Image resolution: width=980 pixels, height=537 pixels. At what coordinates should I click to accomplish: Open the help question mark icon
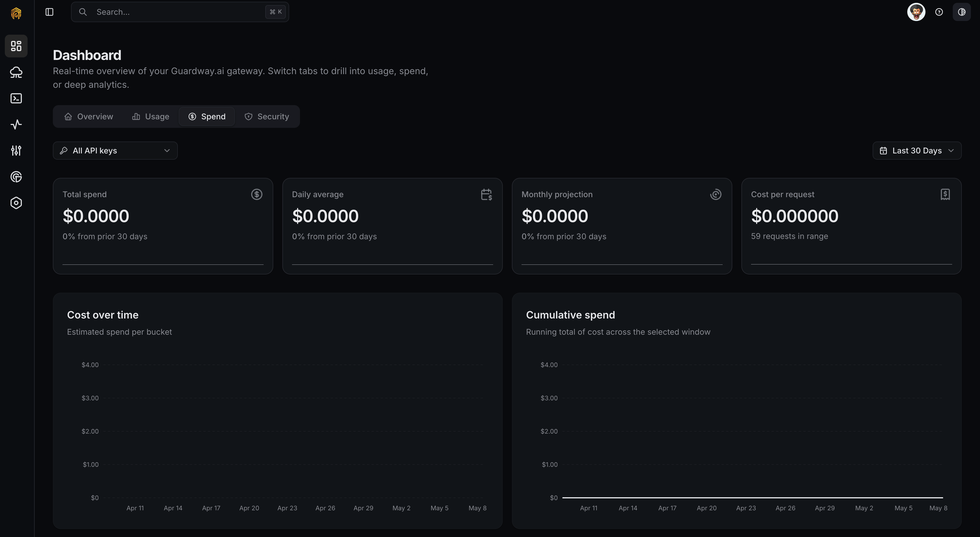[939, 12]
